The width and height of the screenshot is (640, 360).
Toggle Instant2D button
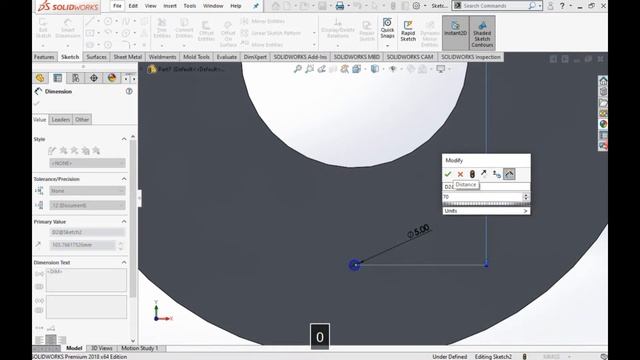point(456,33)
